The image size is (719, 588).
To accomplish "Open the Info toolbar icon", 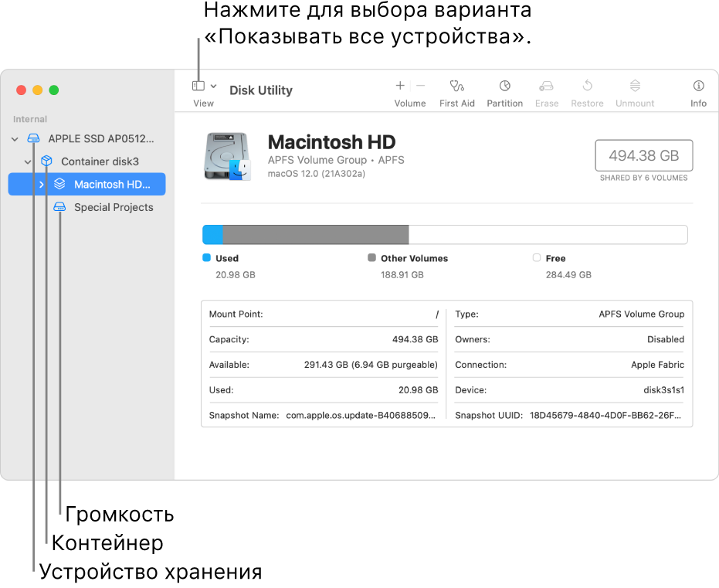I will 698,85.
